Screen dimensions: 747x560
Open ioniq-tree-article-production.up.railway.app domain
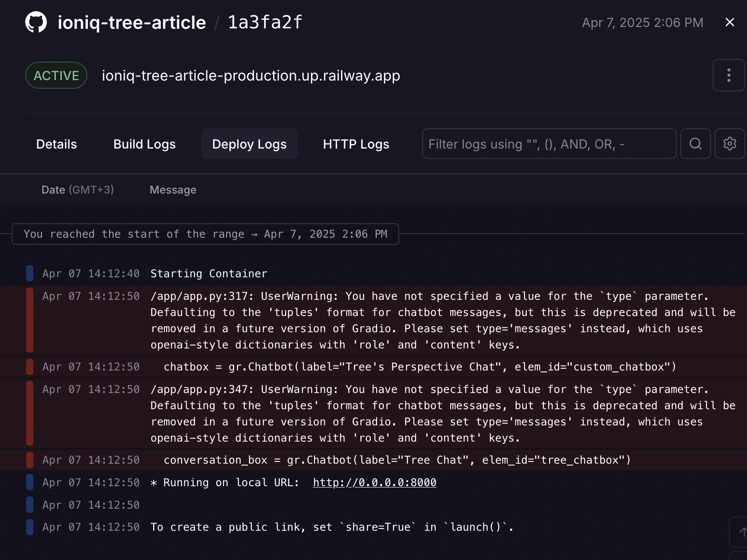click(x=251, y=76)
